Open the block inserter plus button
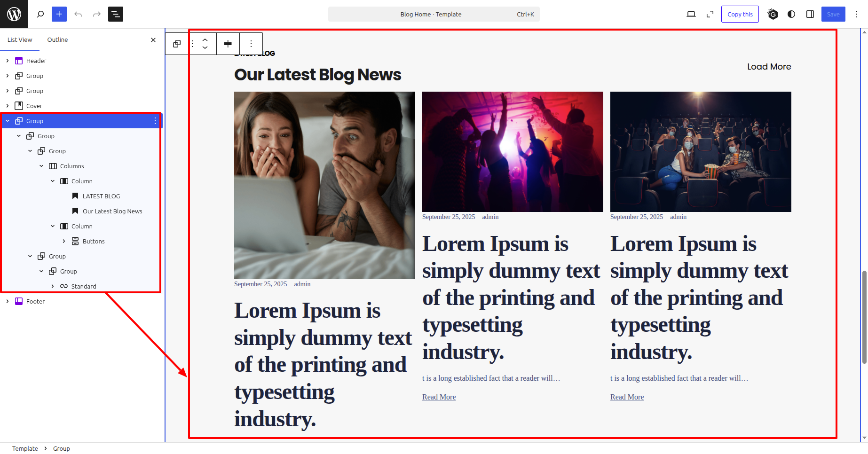The image size is (868, 454). 59,14
